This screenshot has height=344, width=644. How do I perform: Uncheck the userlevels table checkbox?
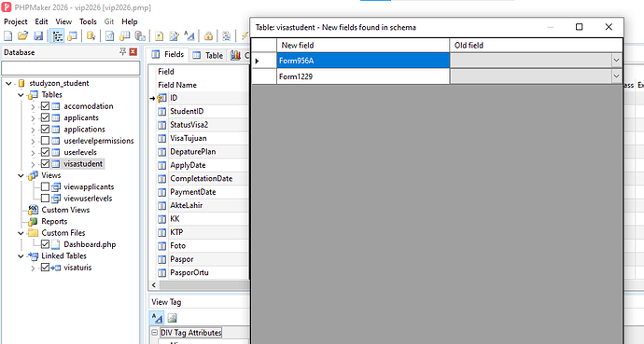tap(45, 152)
